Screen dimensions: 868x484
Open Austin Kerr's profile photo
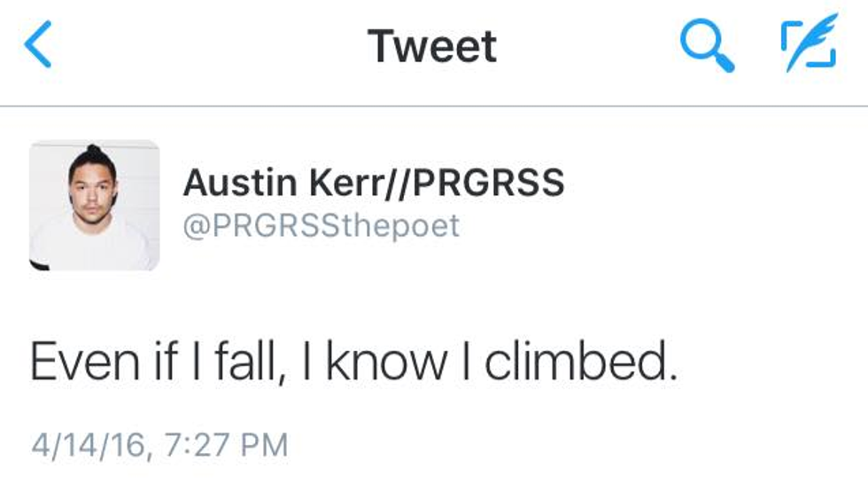click(x=95, y=205)
